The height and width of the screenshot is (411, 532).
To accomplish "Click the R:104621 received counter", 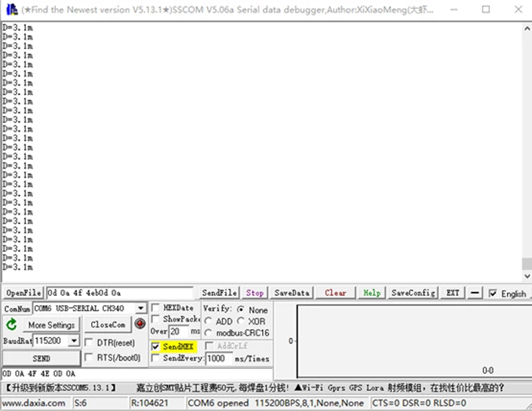I will point(150,403).
